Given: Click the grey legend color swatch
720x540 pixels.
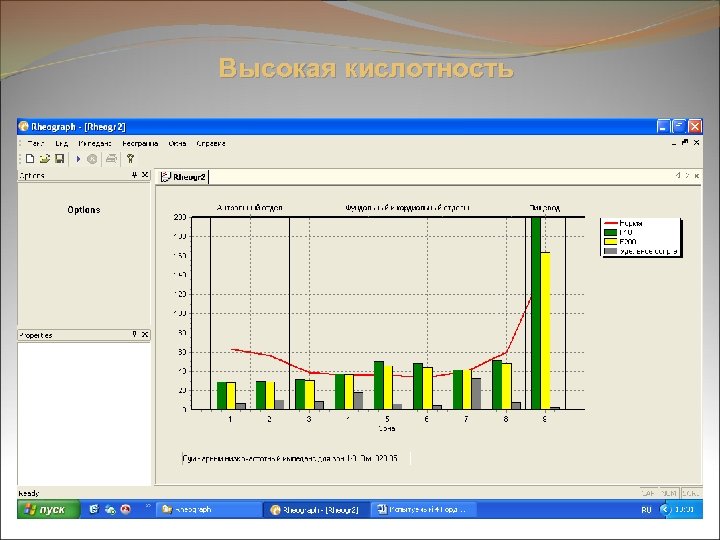Looking at the screenshot, I should [x=610, y=251].
